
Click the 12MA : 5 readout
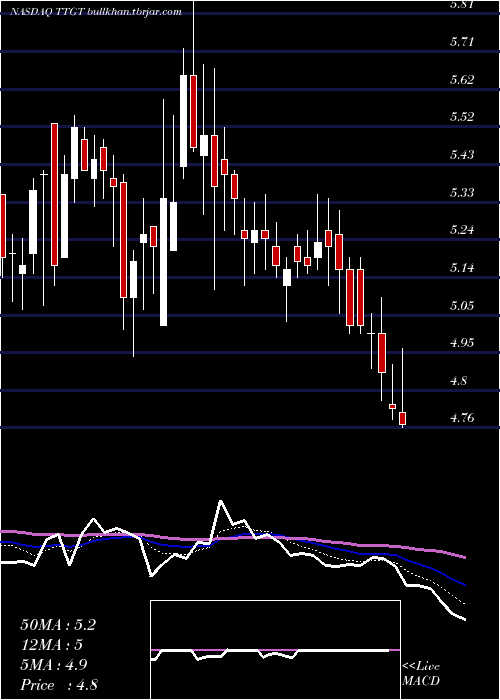pos(52,645)
